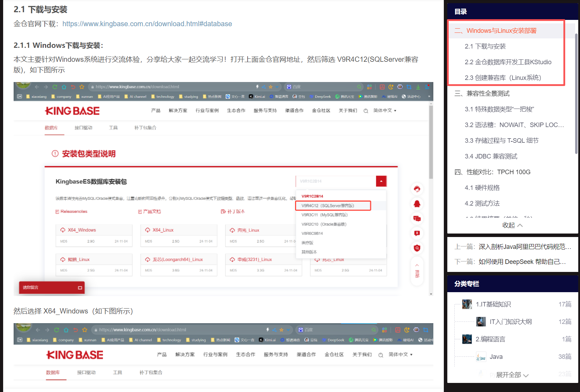Click the 接口驱动 tab in first screenshot

[x=83, y=128]
